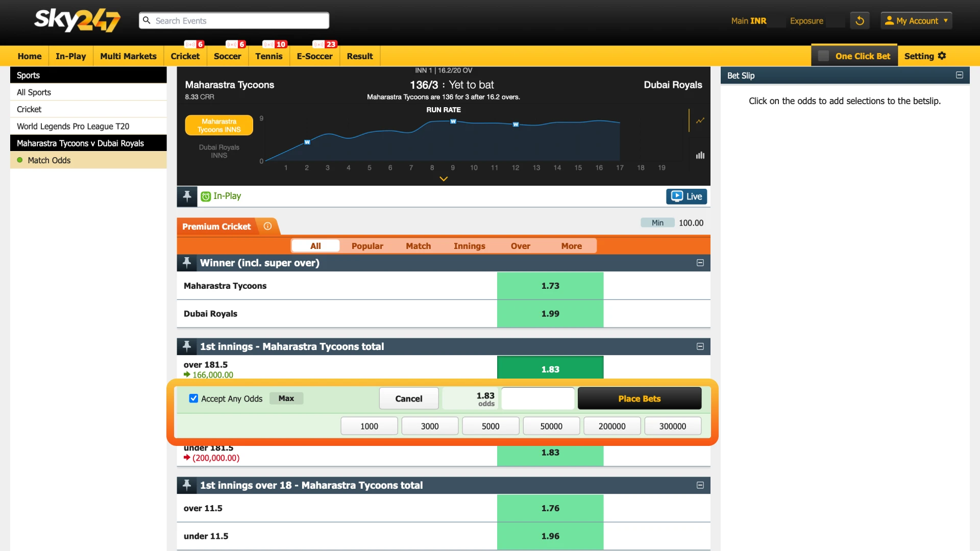Select Maharastra Tycoons INNS on the chart
The width and height of the screenshot is (980, 551).
click(218, 124)
